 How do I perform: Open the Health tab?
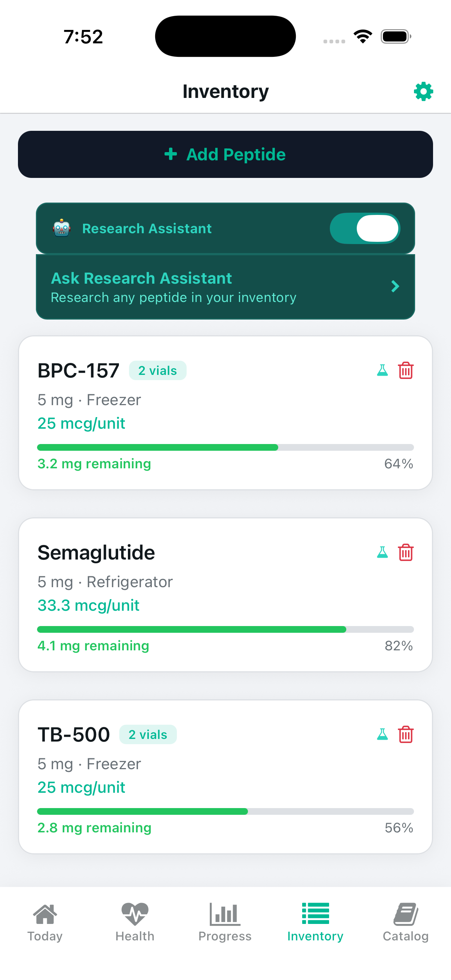tap(135, 922)
